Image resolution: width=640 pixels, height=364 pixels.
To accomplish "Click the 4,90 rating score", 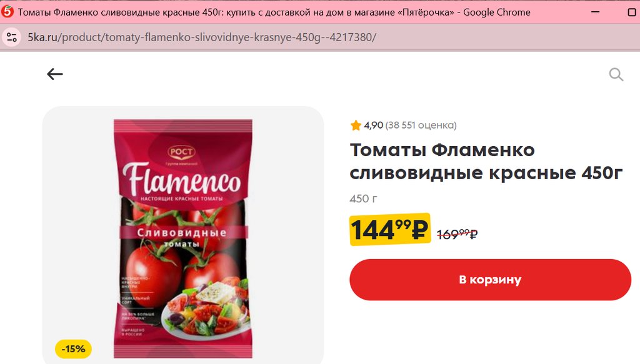I will click(x=374, y=125).
